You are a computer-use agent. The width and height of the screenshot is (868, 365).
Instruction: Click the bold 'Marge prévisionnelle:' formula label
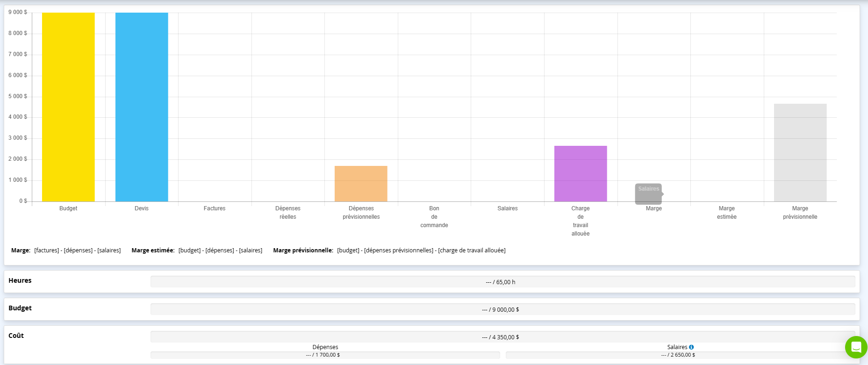[x=303, y=250]
